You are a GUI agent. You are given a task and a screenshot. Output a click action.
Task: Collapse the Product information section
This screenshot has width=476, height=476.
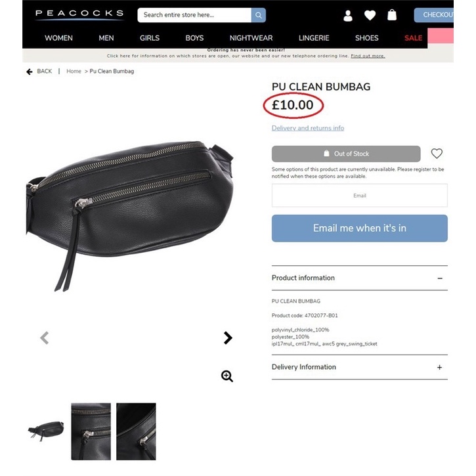click(440, 278)
